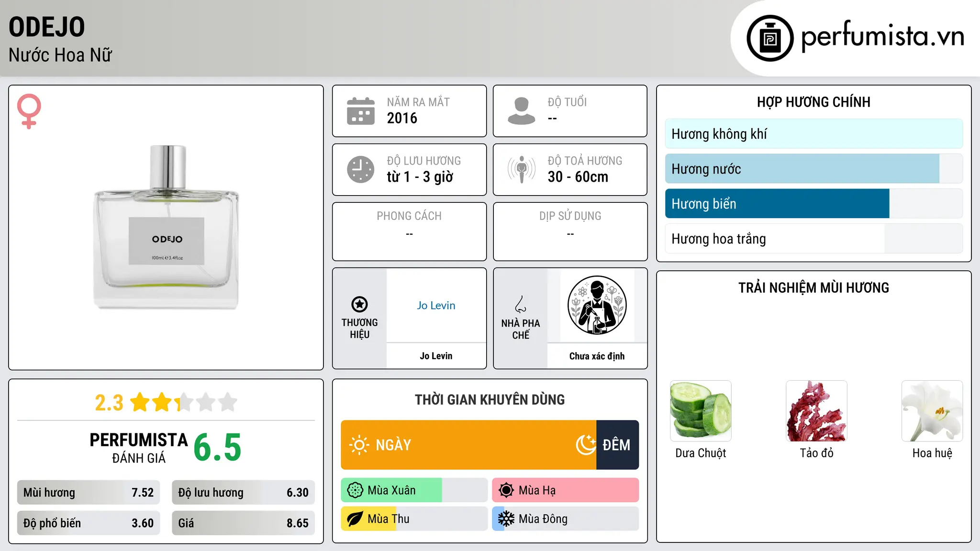Screen dimensions: 980x551
Task: Click the gold star rating row
Action: (x=184, y=402)
